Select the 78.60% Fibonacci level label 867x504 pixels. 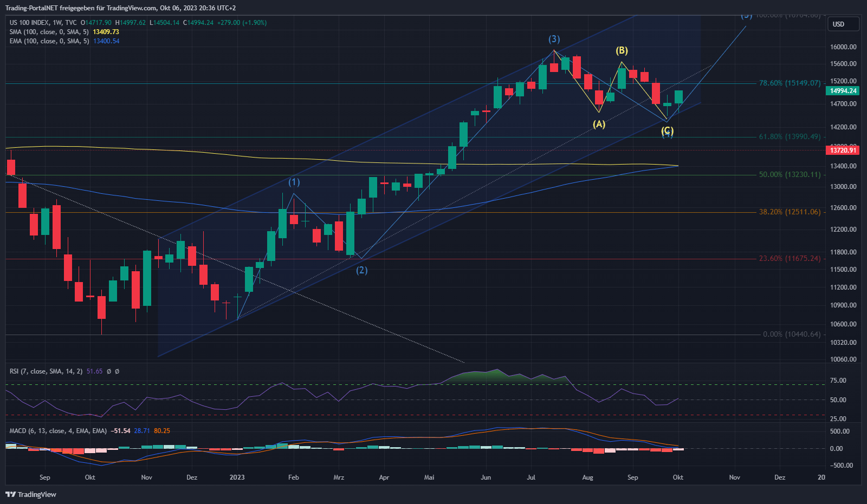click(x=790, y=83)
